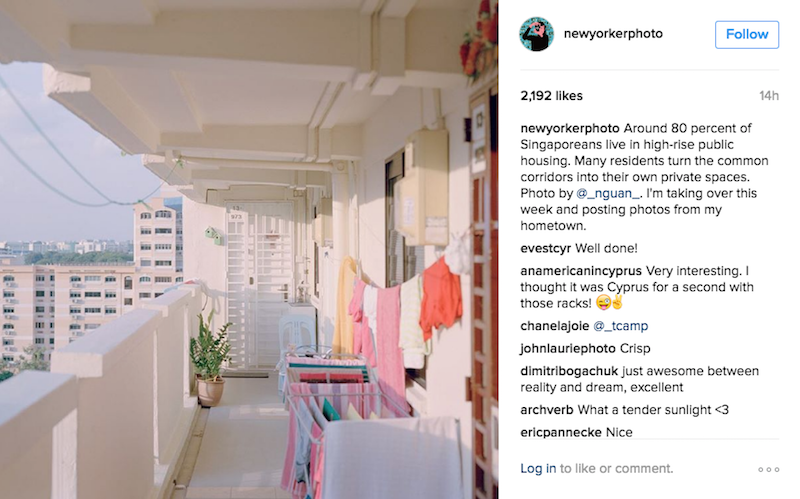The width and height of the screenshot is (800, 499).
Task: View archverb commenter profile
Action: (x=547, y=410)
